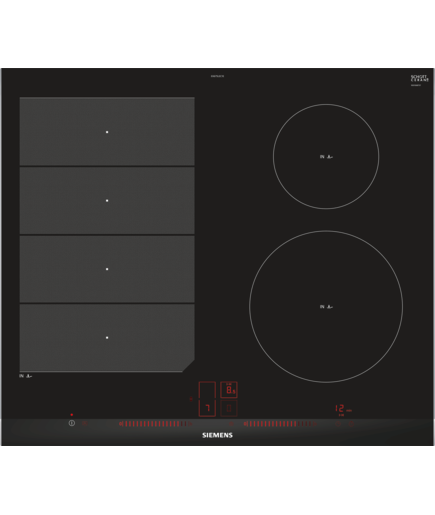This screenshot has width=435, height=515.
Task: Tap the 12 min timer display
Action: (343, 409)
